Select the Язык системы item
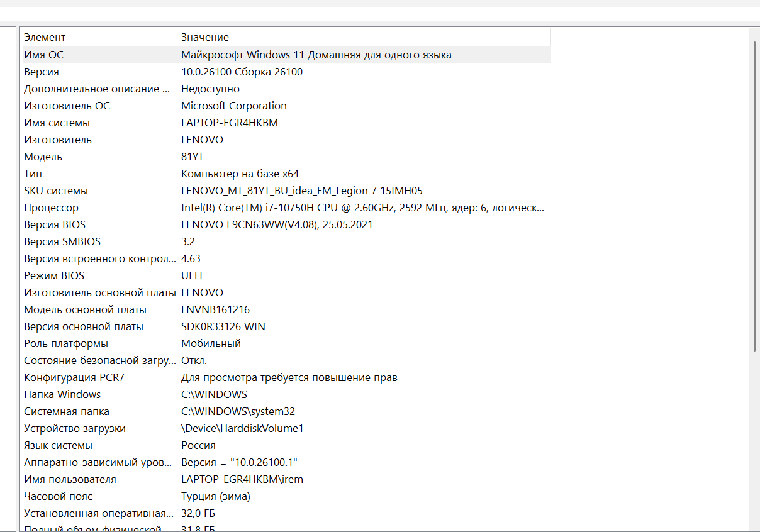The height and width of the screenshot is (532, 760). (59, 445)
